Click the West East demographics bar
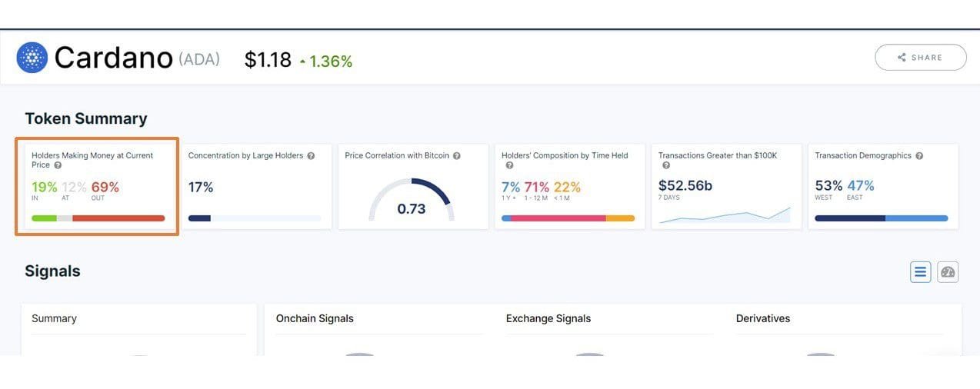This screenshot has height=389, width=980. (x=881, y=218)
